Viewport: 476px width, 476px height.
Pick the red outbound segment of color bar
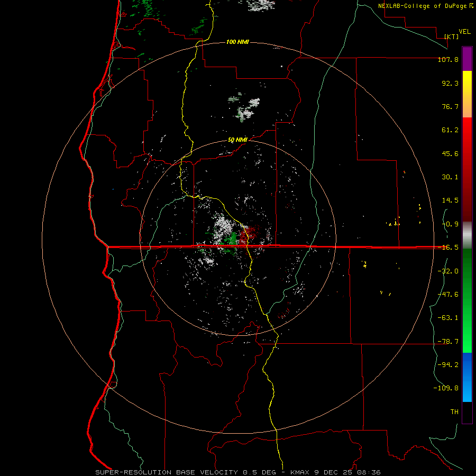pos(467,169)
